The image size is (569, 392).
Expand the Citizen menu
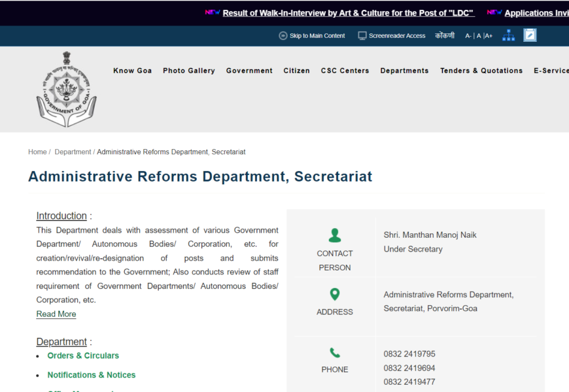(x=296, y=71)
